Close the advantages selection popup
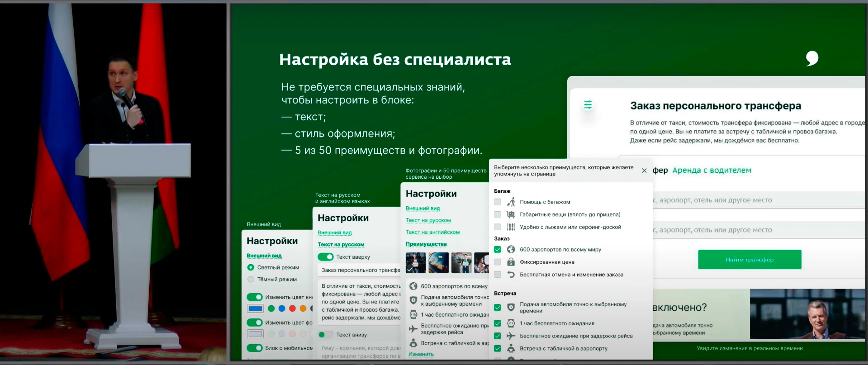This screenshot has width=868, height=365. 644,171
